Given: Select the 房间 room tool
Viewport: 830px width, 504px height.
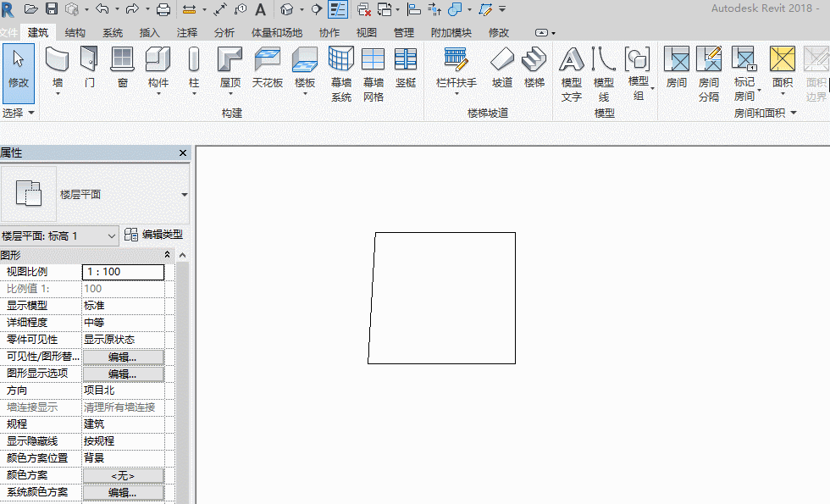Looking at the screenshot, I should pos(677,67).
